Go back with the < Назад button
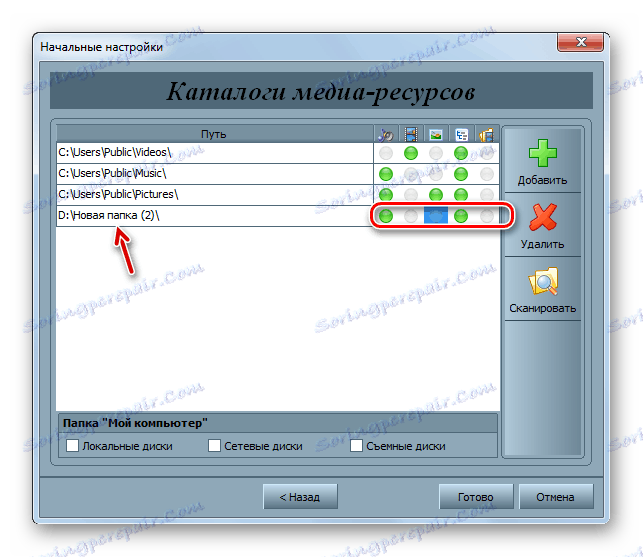This screenshot has width=643, height=557. pyautogui.click(x=300, y=497)
